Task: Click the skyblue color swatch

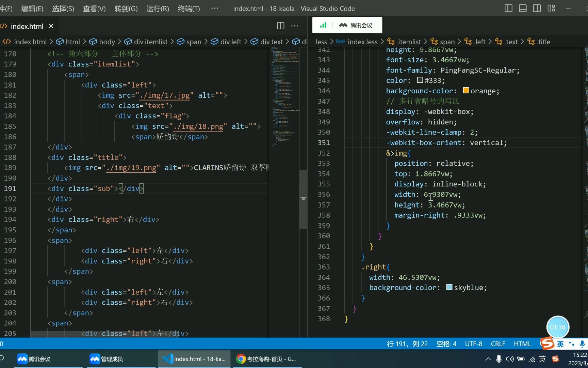Action: point(449,287)
